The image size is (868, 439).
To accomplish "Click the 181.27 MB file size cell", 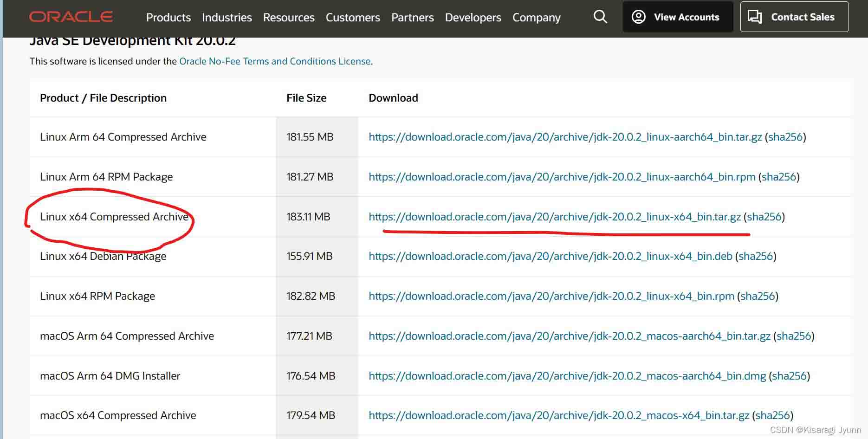I will [317, 177].
